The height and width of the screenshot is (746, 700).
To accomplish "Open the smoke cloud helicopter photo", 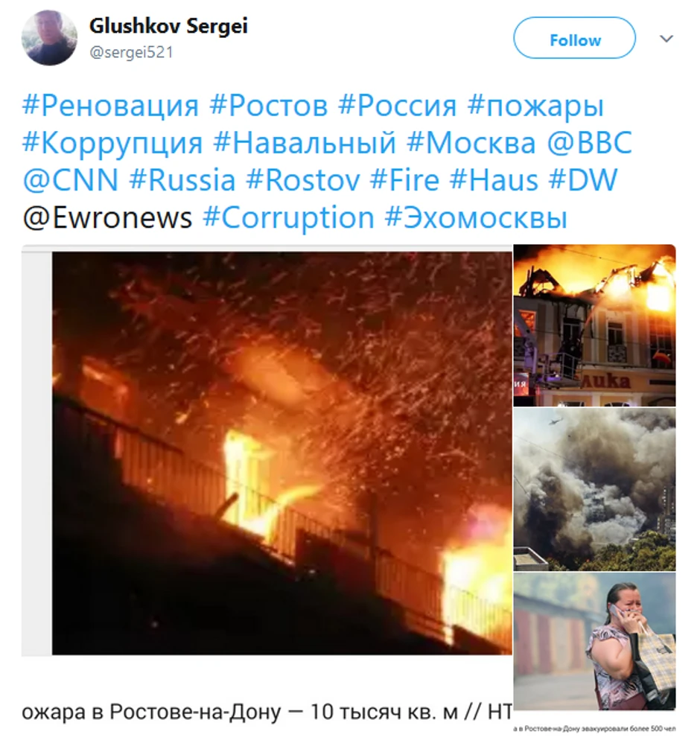I will pyautogui.click(x=594, y=490).
